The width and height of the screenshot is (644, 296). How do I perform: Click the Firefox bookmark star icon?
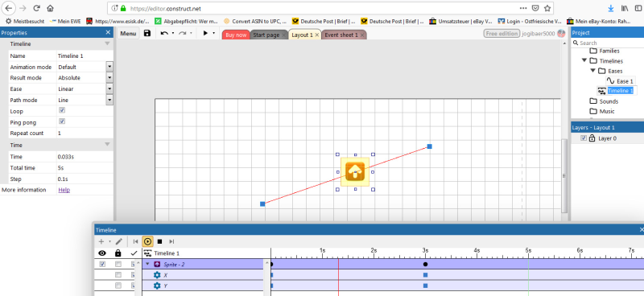point(547,8)
